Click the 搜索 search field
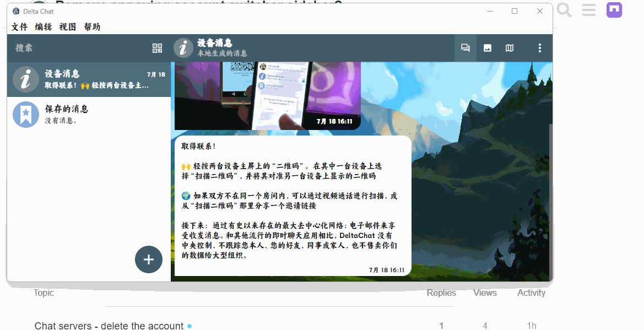This screenshot has height=330, width=644. (80, 48)
